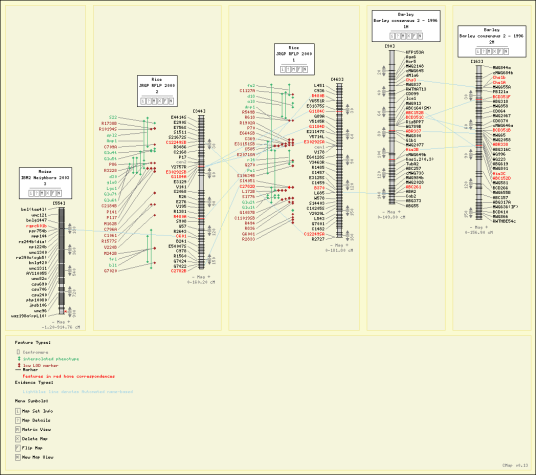
Task: Delete the Barley consensus 2H map
Action: point(495,51)
